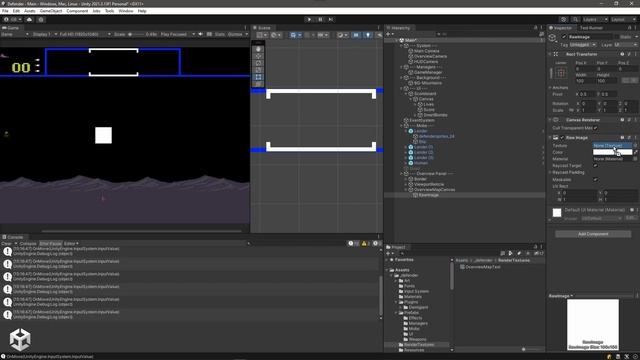Toggle console info message count filter

pyautogui.click(x=353, y=243)
